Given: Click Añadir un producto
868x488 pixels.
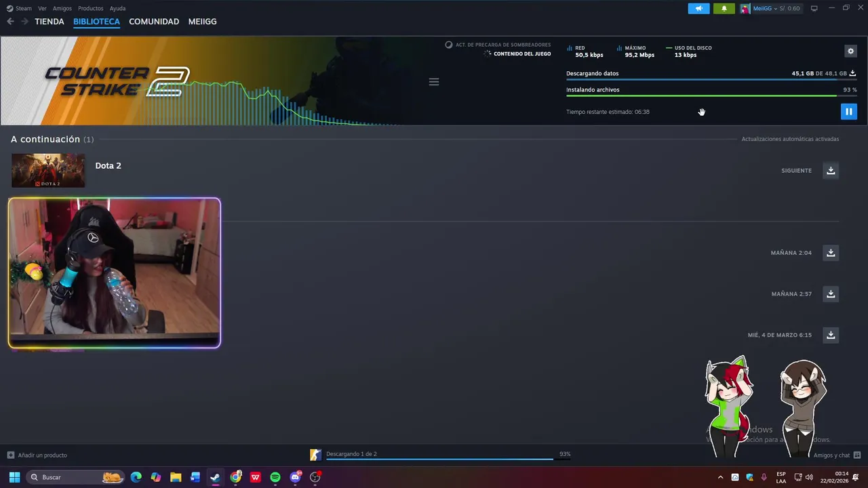Looking at the screenshot, I should (37, 455).
